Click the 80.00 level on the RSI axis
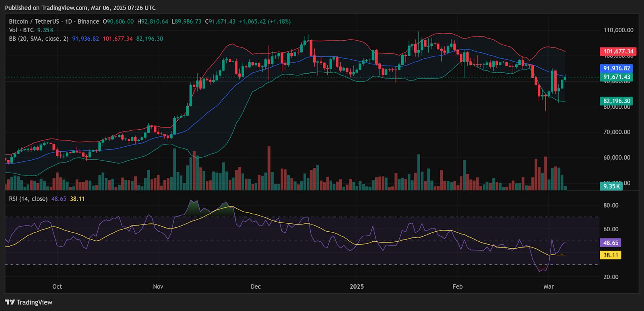 click(611, 205)
